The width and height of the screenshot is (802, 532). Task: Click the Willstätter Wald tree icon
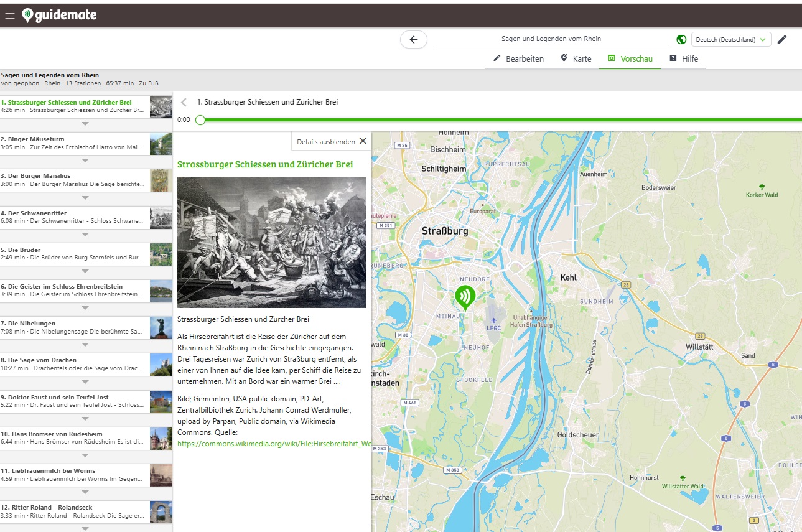(x=683, y=478)
